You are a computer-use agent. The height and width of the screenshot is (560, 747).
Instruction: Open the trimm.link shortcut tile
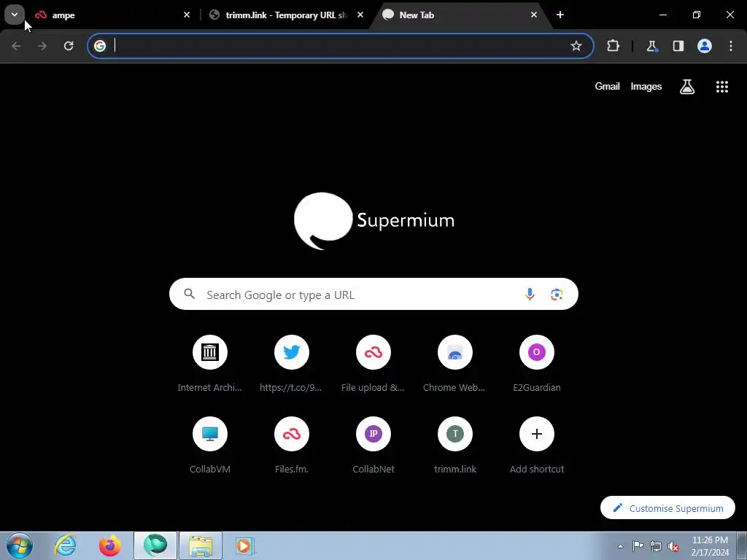click(x=454, y=446)
